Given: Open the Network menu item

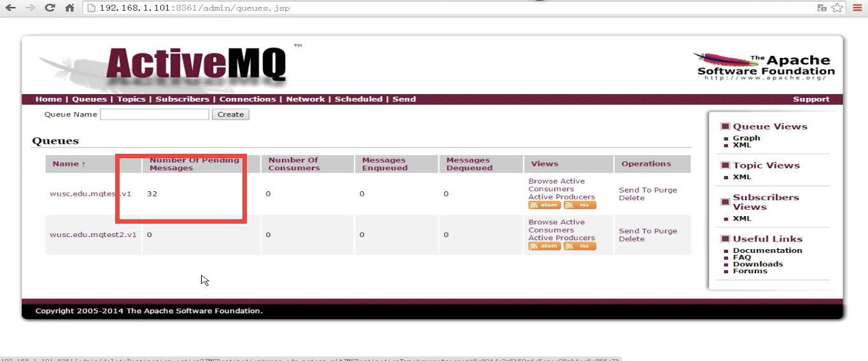Looking at the screenshot, I should pos(305,99).
